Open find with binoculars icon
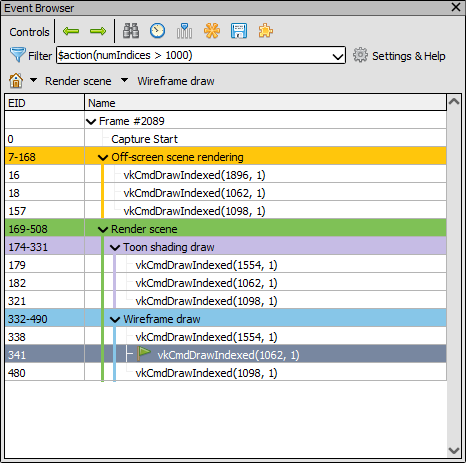 [x=131, y=31]
